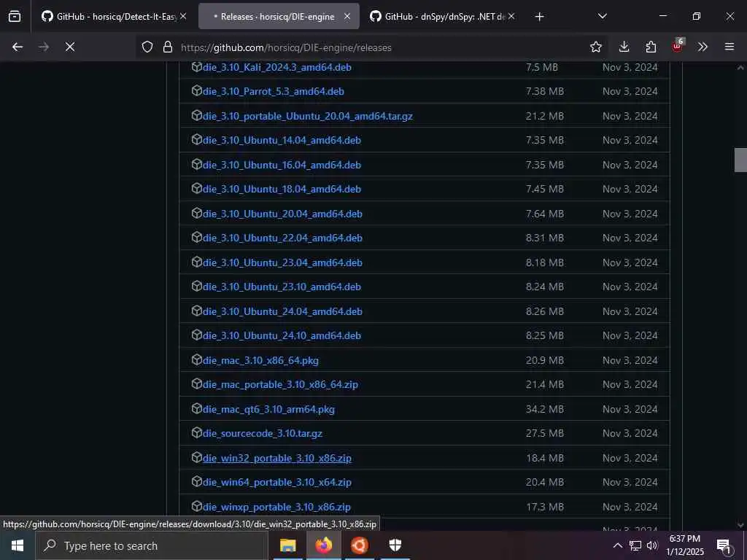Viewport: 747px width, 560px height.
Task: Click the page vertical scrollbar thumb
Action: pyautogui.click(x=740, y=160)
